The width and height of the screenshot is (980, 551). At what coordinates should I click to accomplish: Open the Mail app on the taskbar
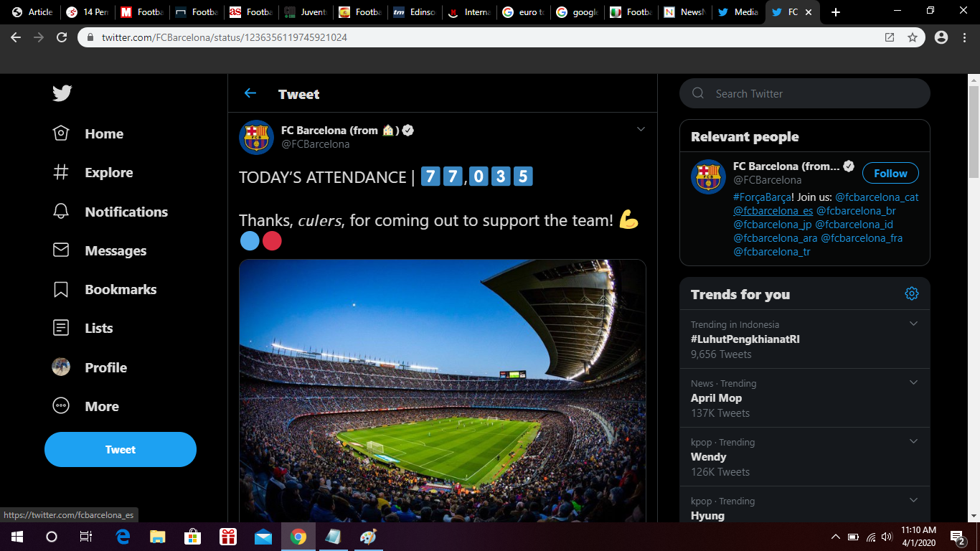coord(263,537)
